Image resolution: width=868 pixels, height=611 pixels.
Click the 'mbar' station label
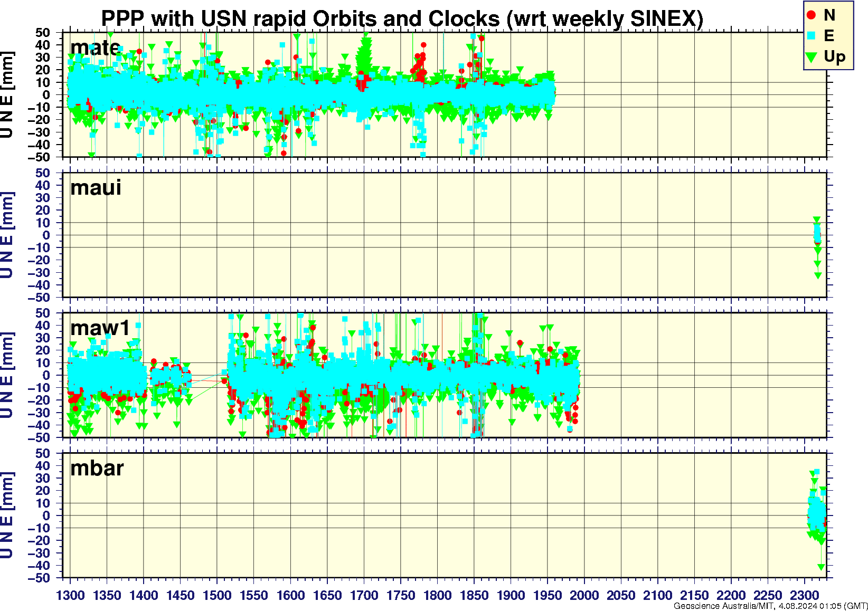click(x=97, y=468)
